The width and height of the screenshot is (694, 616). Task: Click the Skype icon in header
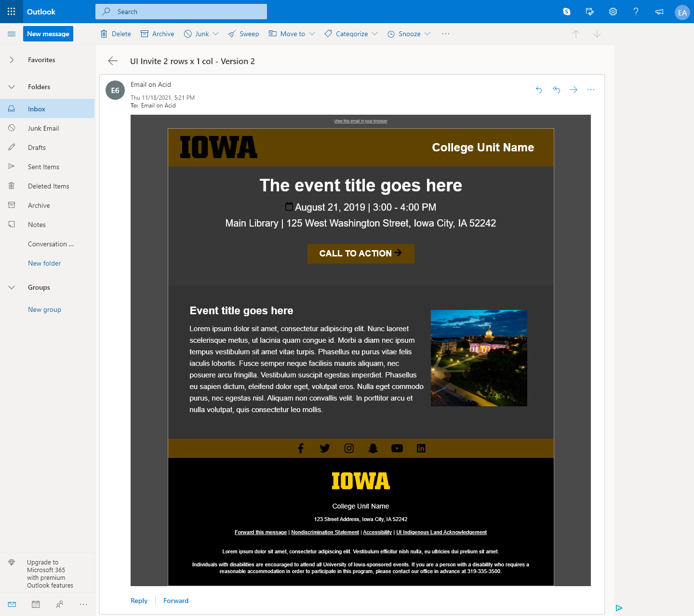tap(567, 12)
